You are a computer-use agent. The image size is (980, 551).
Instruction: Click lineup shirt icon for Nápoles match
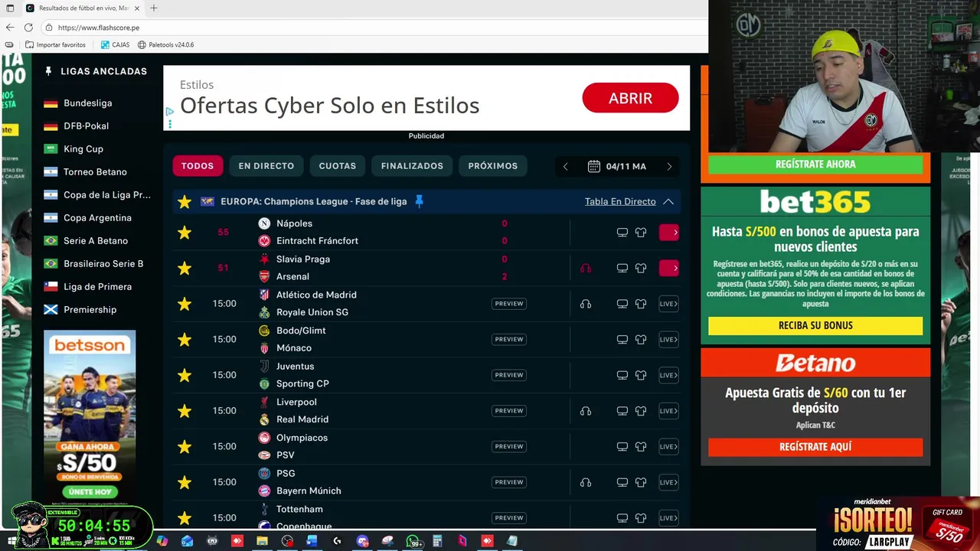click(x=641, y=233)
